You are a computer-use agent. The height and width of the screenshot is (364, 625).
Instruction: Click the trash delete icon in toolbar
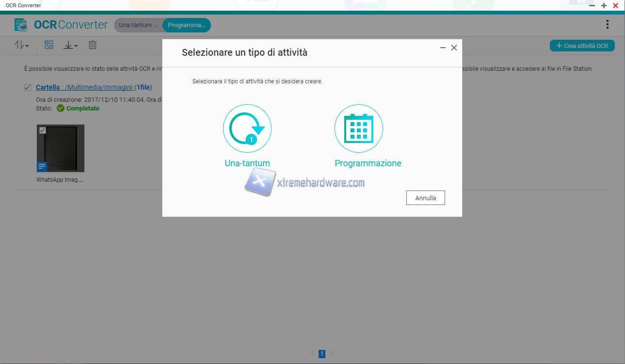point(93,45)
